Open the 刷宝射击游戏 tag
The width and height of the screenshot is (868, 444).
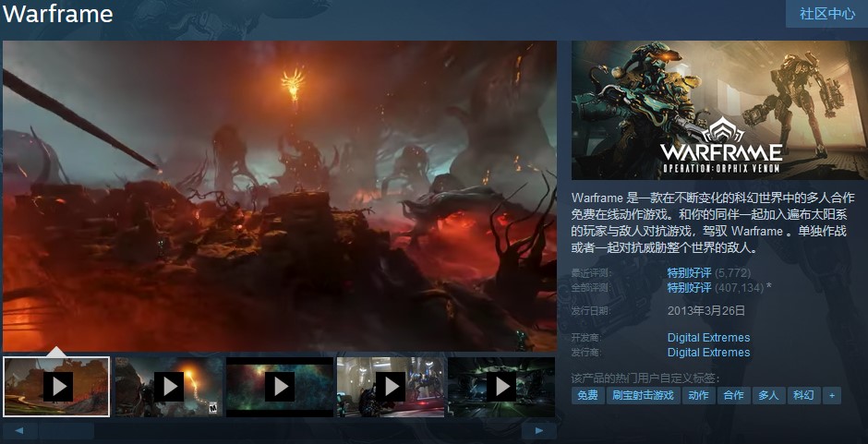point(644,395)
